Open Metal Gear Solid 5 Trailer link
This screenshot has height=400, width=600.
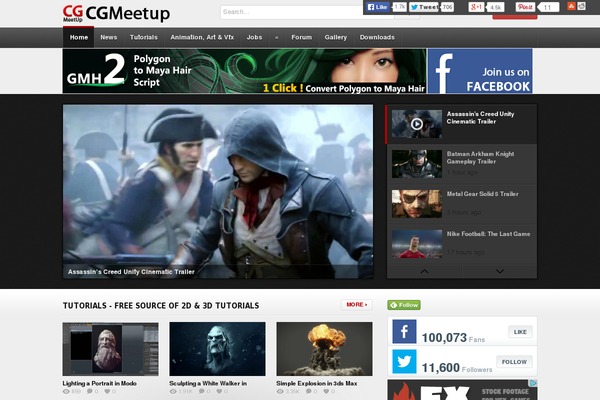483,194
